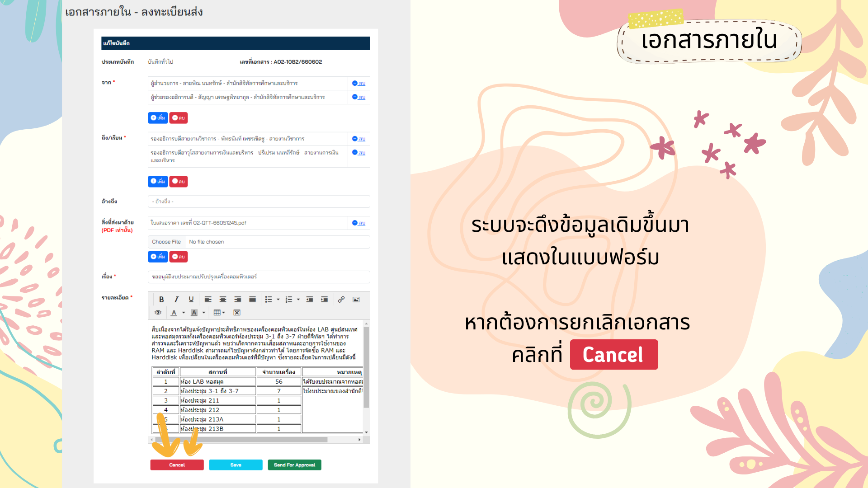Click the text highlight color icon
This screenshot has height=488, width=868.
click(x=194, y=313)
